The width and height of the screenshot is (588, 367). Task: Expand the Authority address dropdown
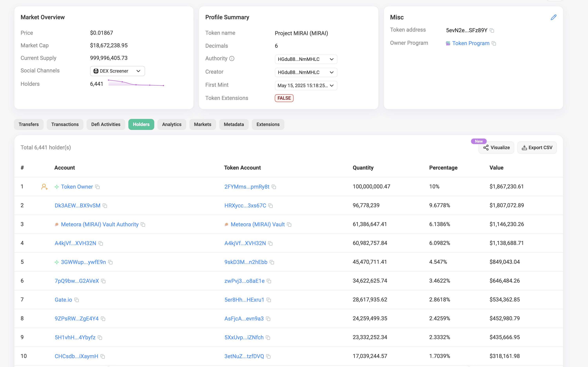click(x=306, y=59)
